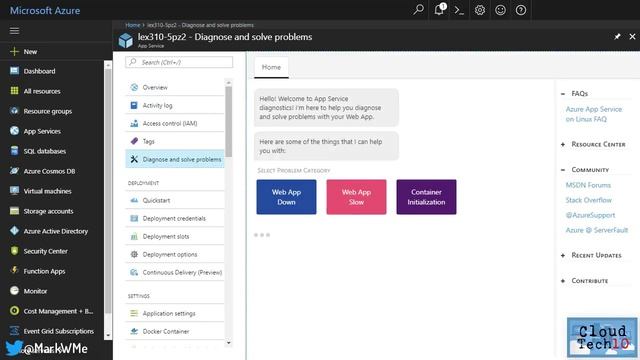The height and width of the screenshot is (360, 640).
Task: Open Monitor in sidebar
Action: point(35,291)
